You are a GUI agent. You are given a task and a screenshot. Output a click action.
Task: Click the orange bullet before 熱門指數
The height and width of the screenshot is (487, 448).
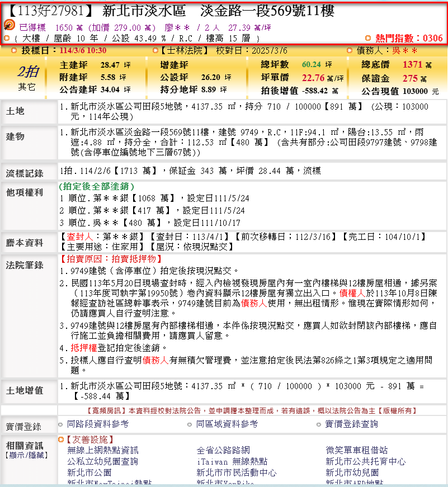368,38
